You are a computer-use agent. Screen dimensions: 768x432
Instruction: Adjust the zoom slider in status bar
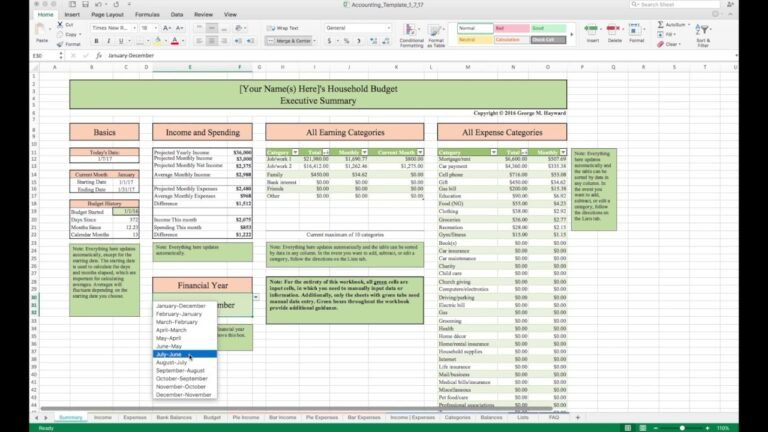(x=682, y=428)
